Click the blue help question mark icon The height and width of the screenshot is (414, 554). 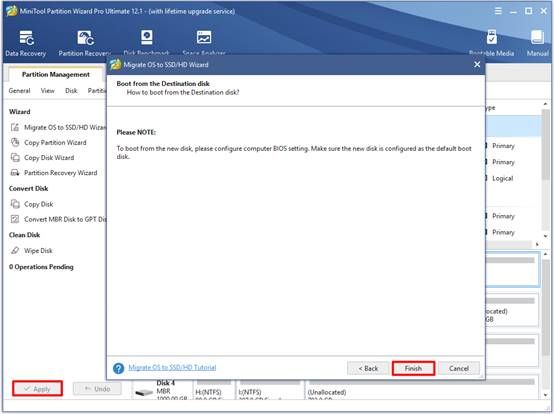(118, 368)
